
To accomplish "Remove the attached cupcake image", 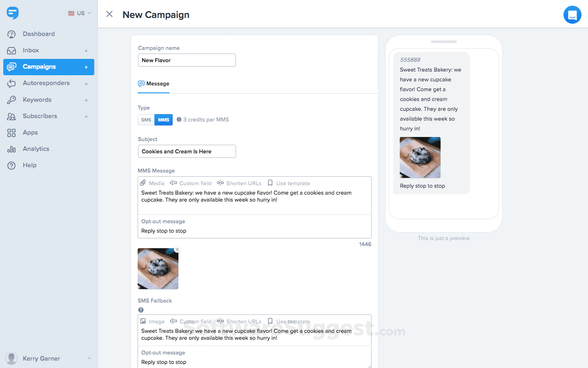I will tap(177, 249).
